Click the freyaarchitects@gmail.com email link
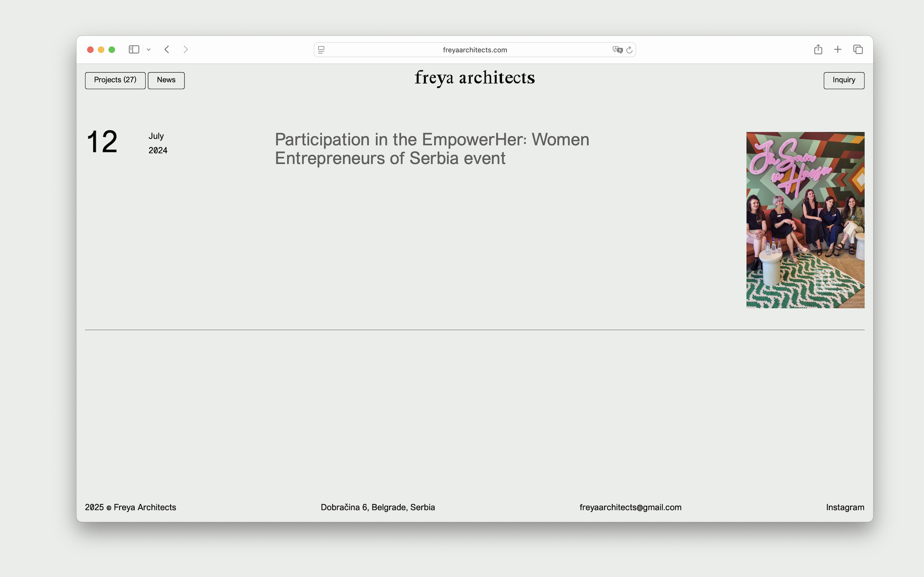Screen dimensions: 924x577 coord(630,507)
